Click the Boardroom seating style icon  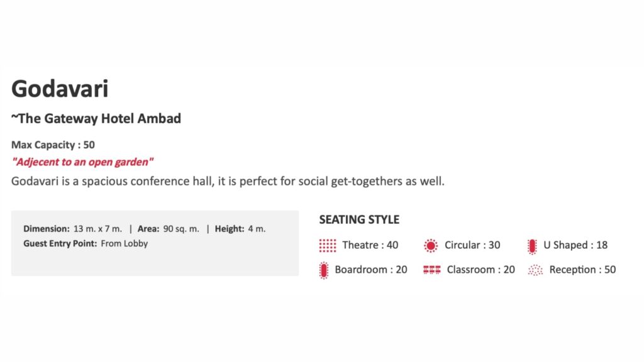tap(324, 270)
